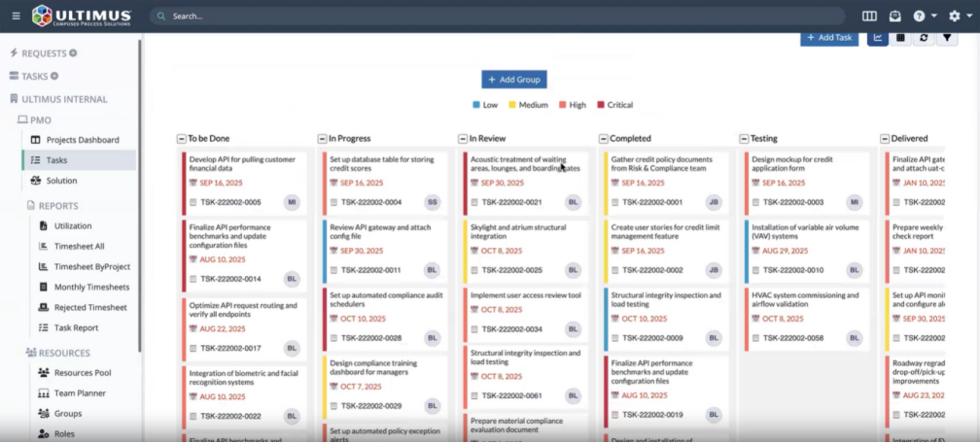Open Team Planner page
Image resolution: width=980 pixels, height=443 pixels.
pos(80,393)
